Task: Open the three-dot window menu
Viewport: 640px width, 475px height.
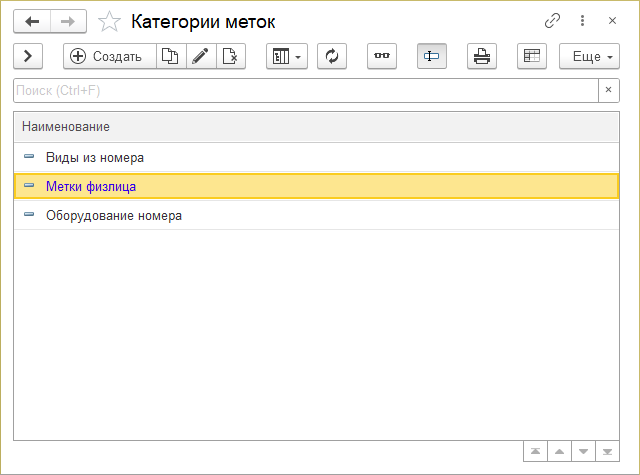Action: 582,21
